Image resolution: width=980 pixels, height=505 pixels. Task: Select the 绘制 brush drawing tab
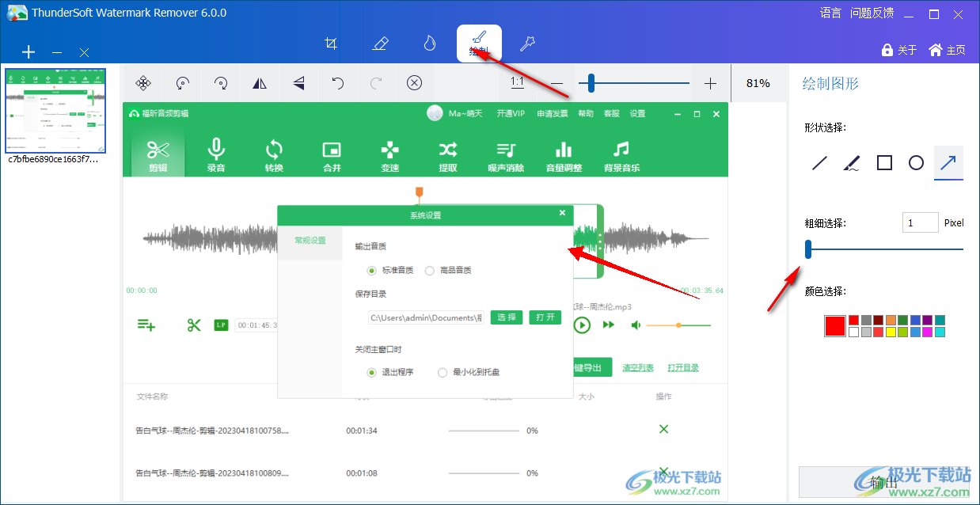(479, 44)
